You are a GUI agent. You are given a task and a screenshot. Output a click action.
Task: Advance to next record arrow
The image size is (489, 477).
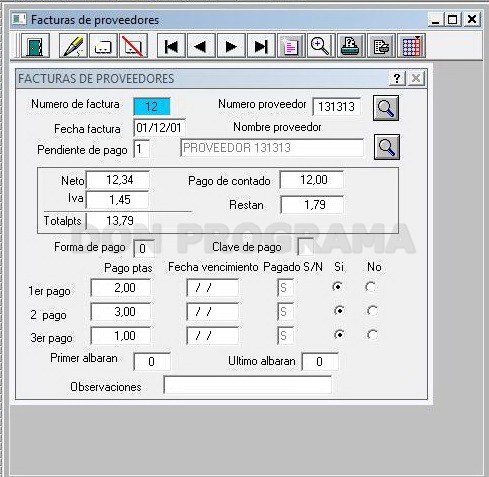click(x=231, y=46)
